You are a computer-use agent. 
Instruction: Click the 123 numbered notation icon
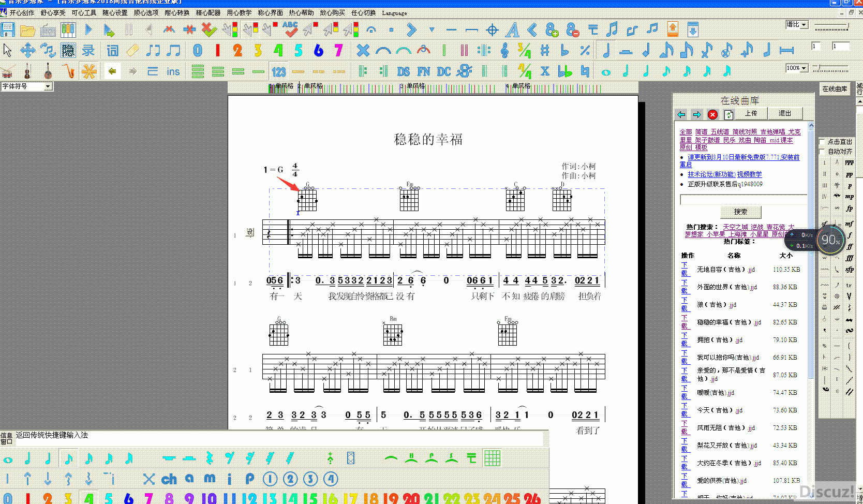tap(279, 71)
